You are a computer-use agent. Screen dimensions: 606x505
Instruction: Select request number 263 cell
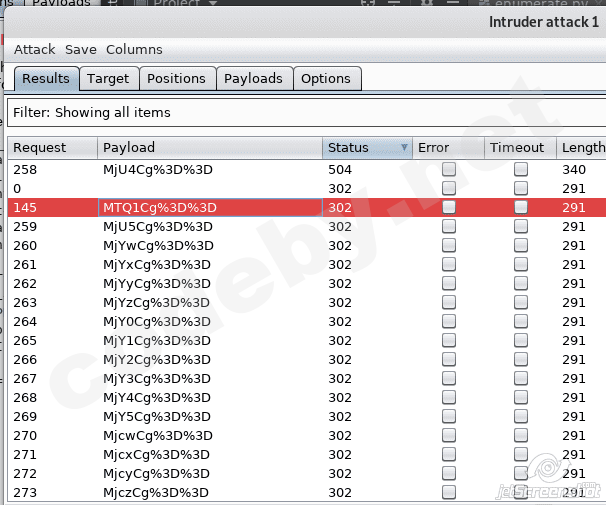tap(25, 302)
